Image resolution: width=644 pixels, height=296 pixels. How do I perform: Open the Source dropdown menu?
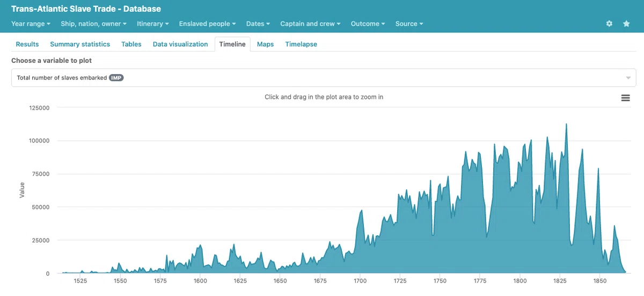pos(409,24)
